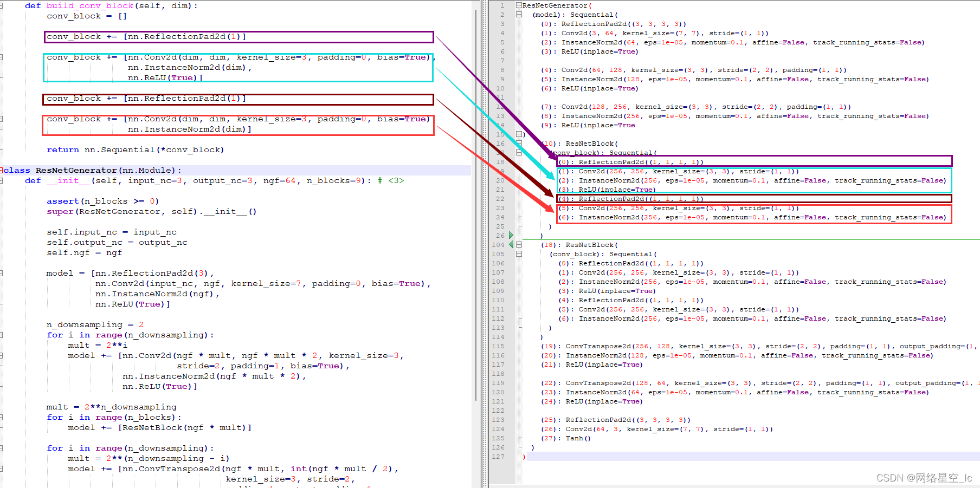This screenshot has width=980, height=488.
Task: Click the (21): ReLU(inplace=True) line
Action: click(x=592, y=365)
